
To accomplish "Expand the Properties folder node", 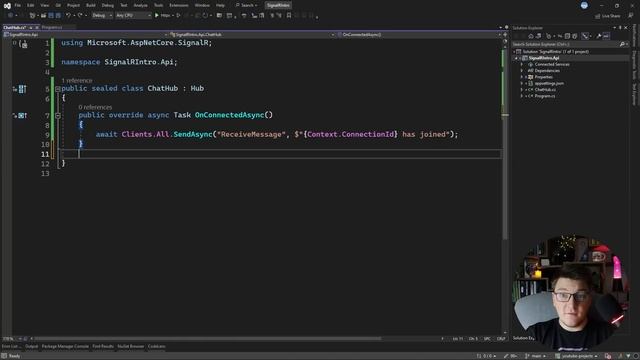I will coord(522,77).
